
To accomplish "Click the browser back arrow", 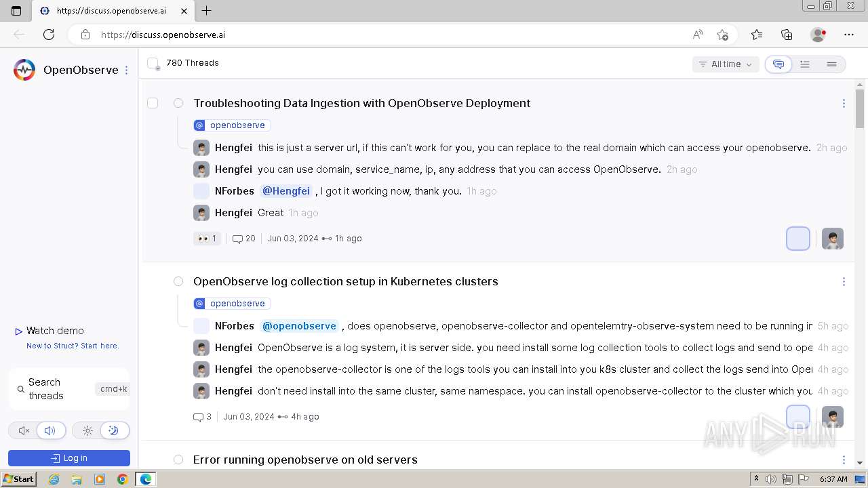I will [19, 35].
